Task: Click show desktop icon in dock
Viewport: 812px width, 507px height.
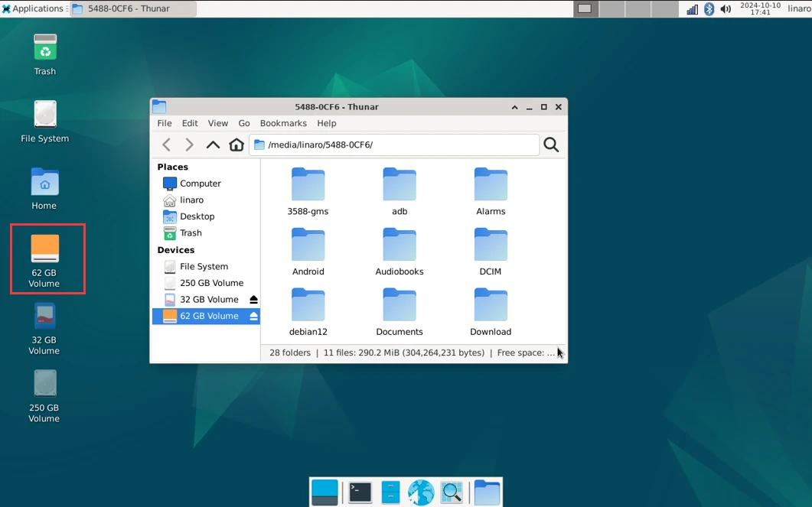Action: tap(324, 492)
